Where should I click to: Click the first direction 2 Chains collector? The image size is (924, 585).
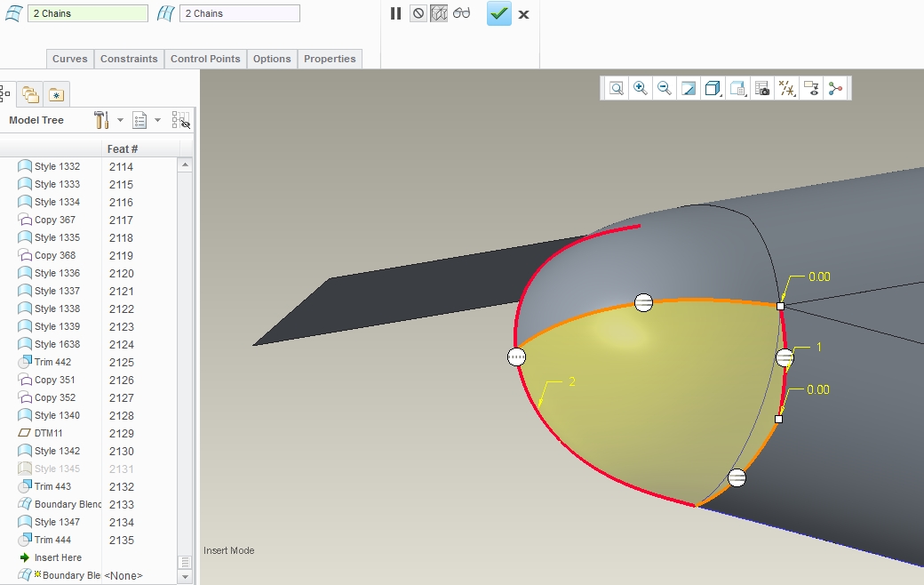click(88, 13)
